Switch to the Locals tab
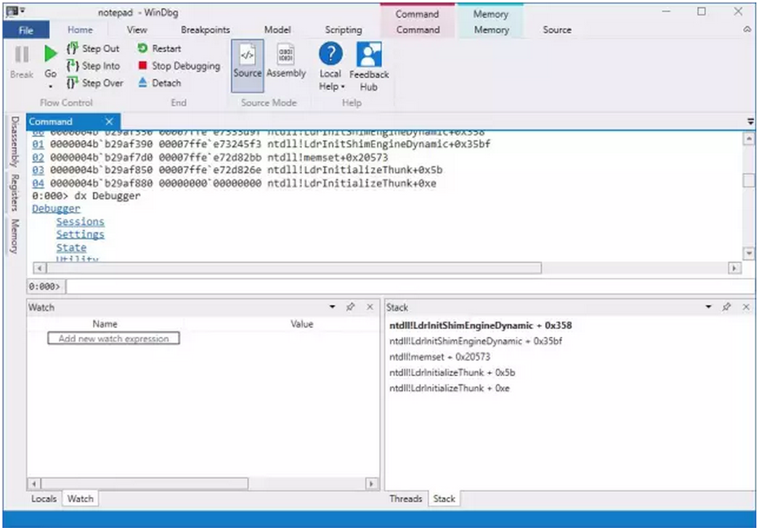 [x=44, y=499]
